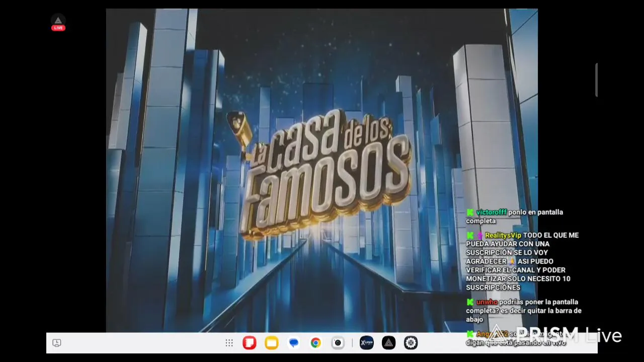Click the green Kick badge beside victorofff
This screenshot has height=362, width=644.
(470, 212)
